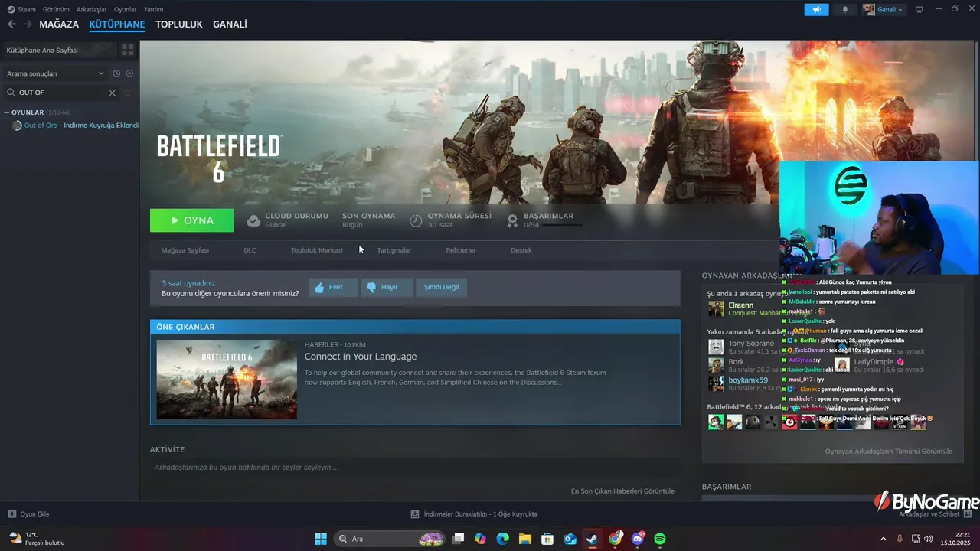Sort by recent activity clock icon
Viewport: 980px width, 551px height.
click(116, 73)
